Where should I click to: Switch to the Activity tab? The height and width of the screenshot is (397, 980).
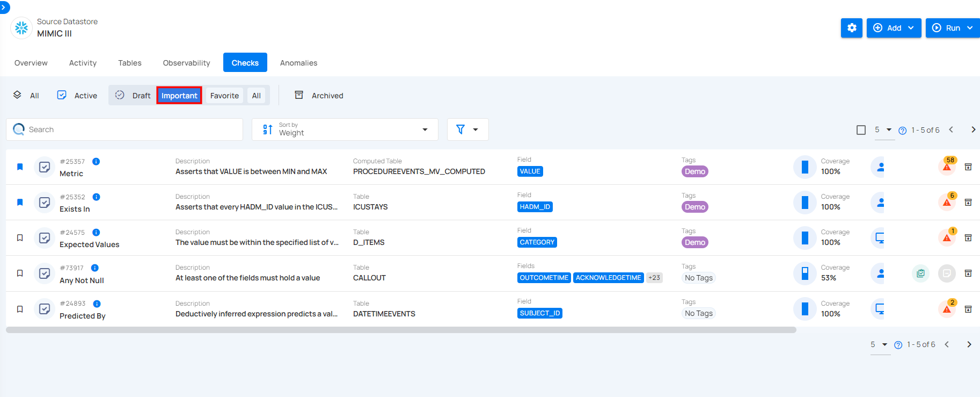point(83,63)
